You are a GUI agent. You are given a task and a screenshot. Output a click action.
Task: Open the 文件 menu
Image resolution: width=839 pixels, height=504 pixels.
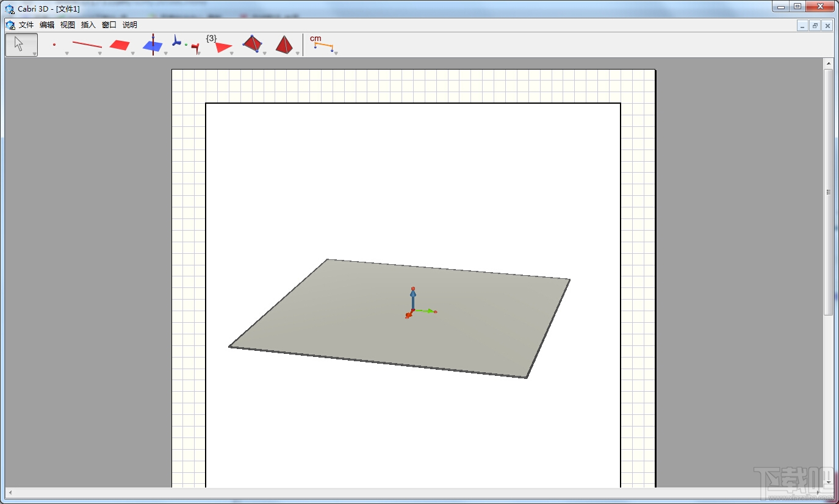[26, 25]
